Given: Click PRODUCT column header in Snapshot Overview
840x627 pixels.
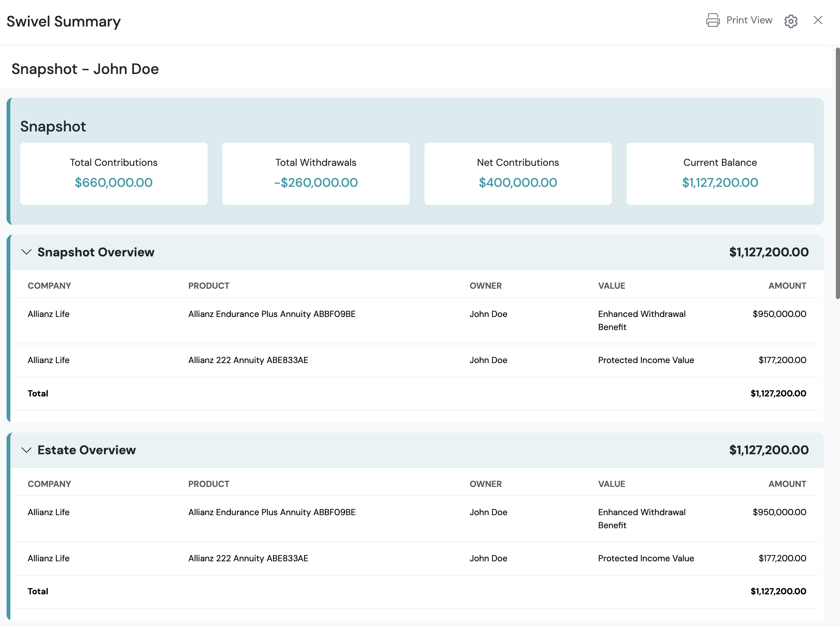Looking at the screenshot, I should click(x=209, y=286).
